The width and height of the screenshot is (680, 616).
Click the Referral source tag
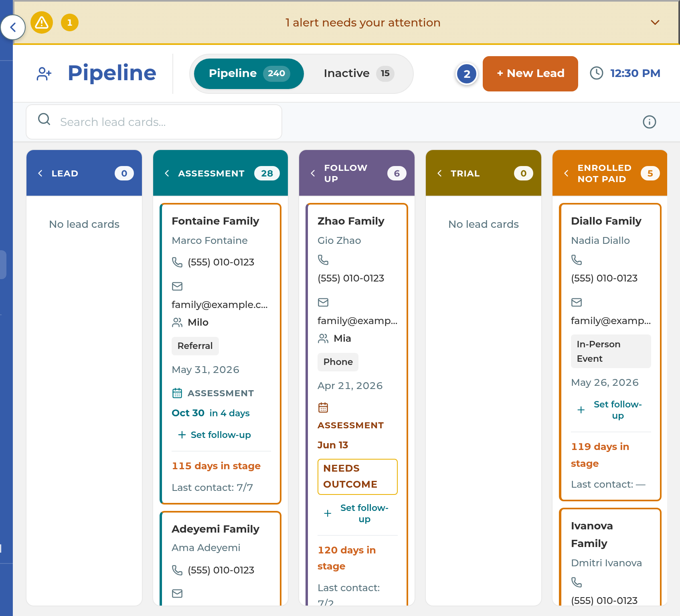click(195, 346)
